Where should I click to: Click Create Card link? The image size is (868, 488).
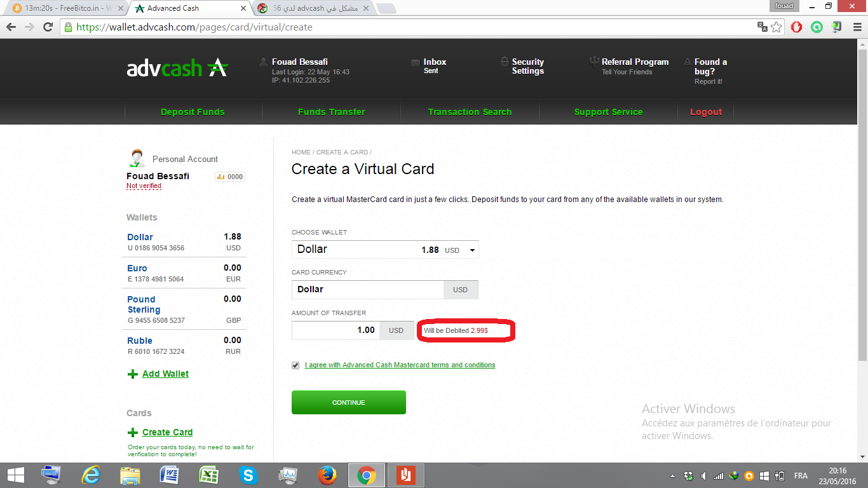pos(167,433)
